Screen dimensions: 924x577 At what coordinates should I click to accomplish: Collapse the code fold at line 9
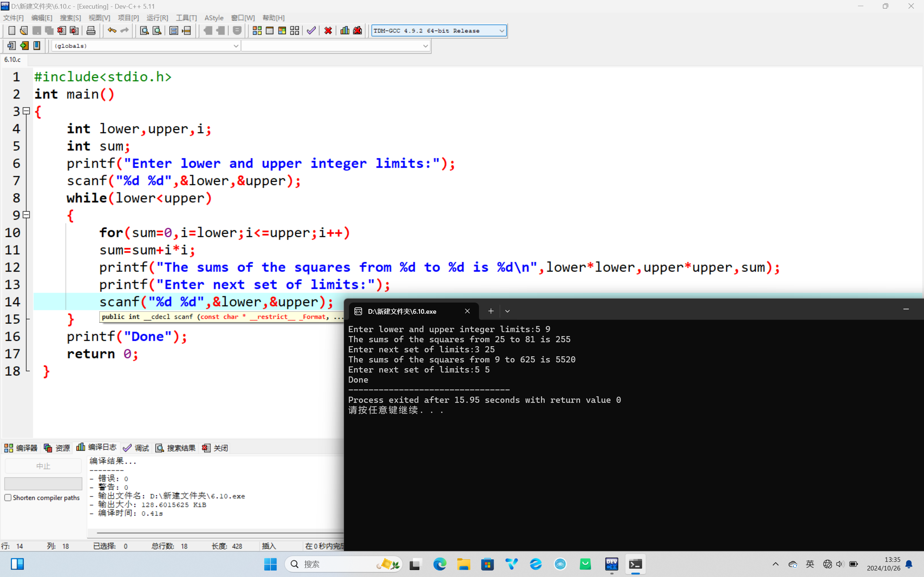point(26,215)
